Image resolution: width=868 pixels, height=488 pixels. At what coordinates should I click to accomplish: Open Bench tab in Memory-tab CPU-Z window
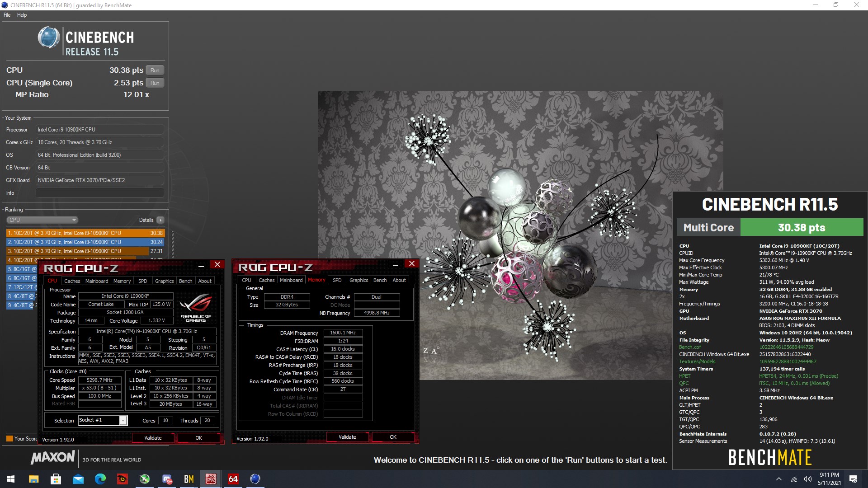(x=380, y=280)
